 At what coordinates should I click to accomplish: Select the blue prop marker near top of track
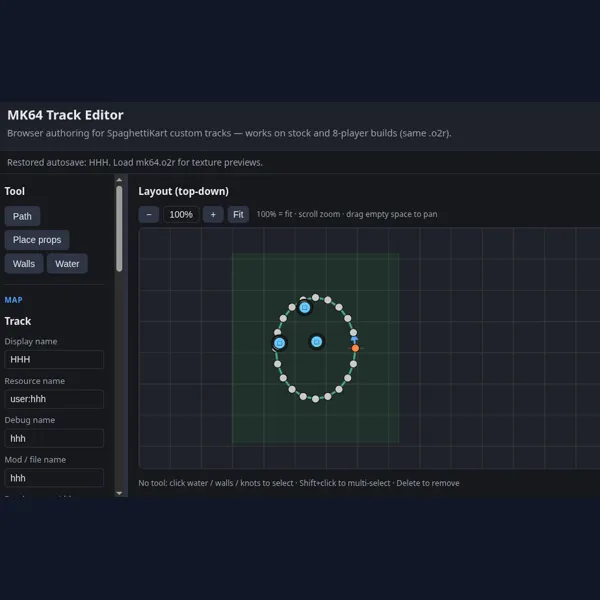tap(305, 308)
